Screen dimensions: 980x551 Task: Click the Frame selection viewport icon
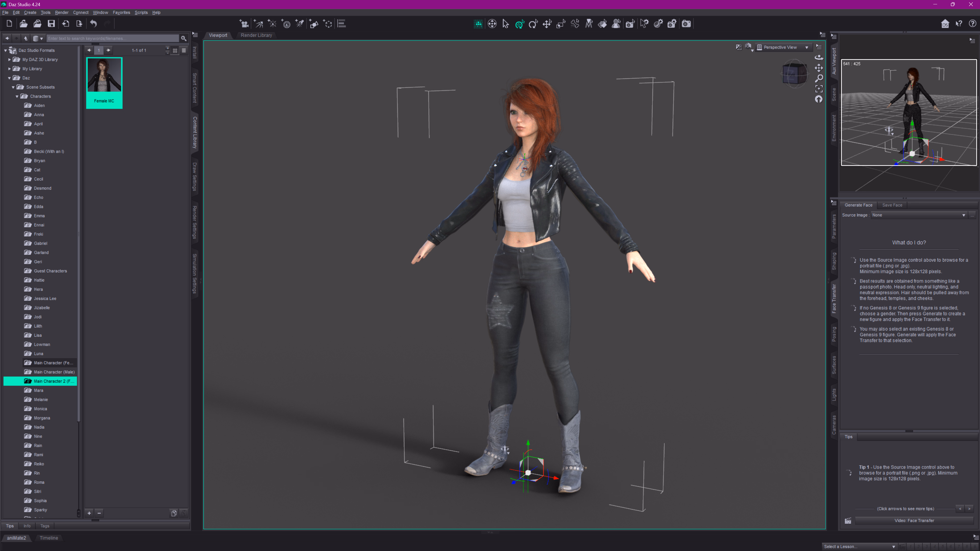(x=819, y=89)
